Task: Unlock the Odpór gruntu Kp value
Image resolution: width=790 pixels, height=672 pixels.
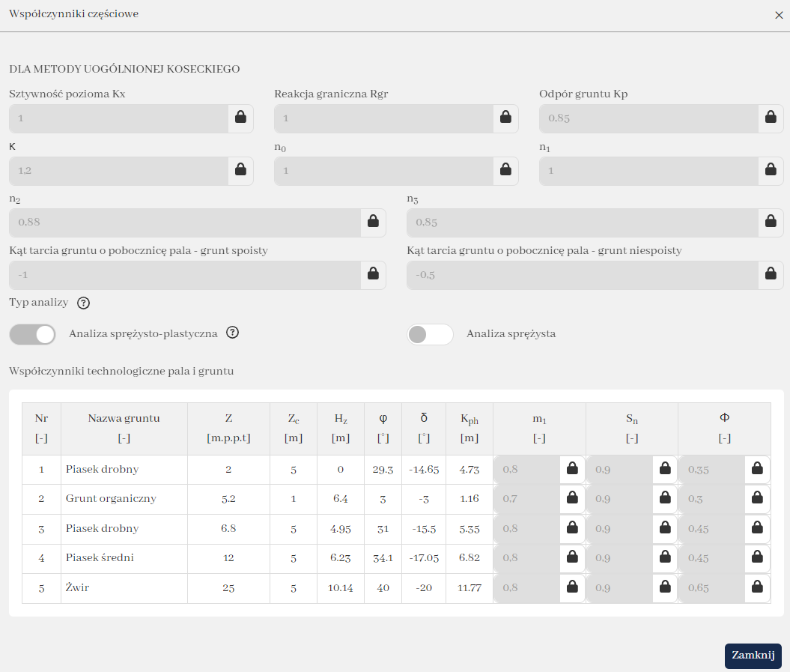Action: pos(771,118)
